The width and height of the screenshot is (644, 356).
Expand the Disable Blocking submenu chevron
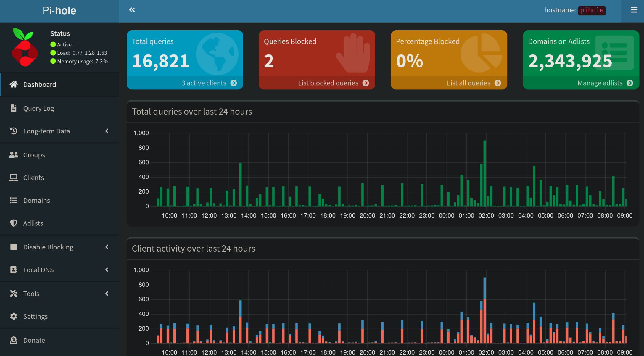tap(107, 247)
